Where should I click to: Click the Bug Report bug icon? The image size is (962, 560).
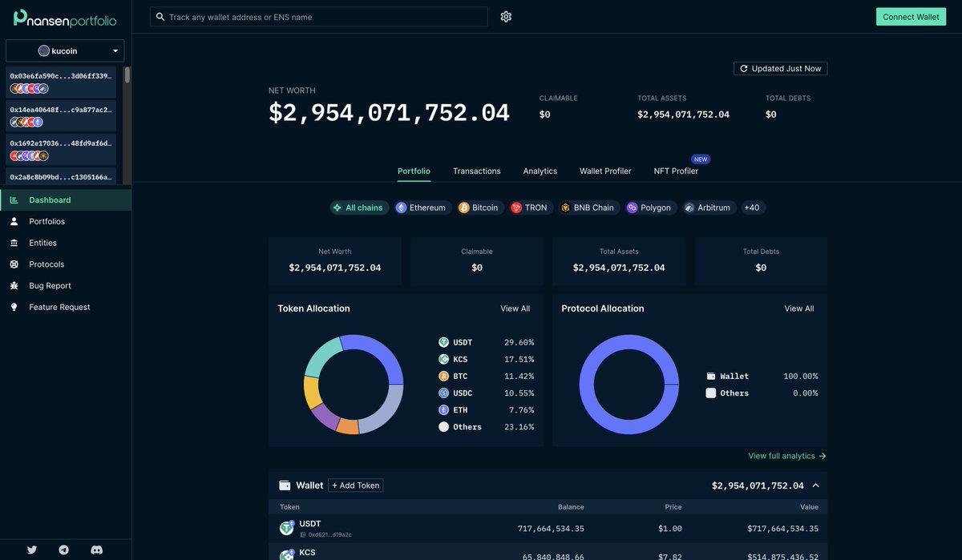[14, 285]
